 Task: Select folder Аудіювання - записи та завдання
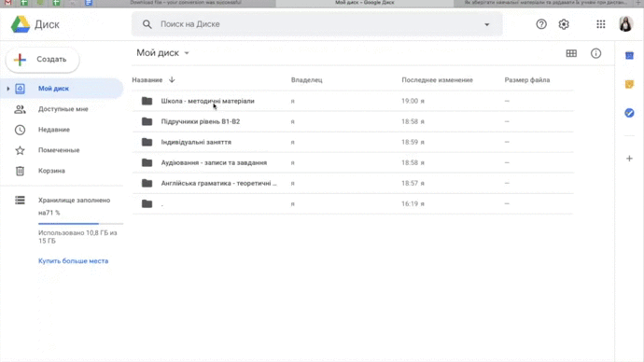coord(353,162)
